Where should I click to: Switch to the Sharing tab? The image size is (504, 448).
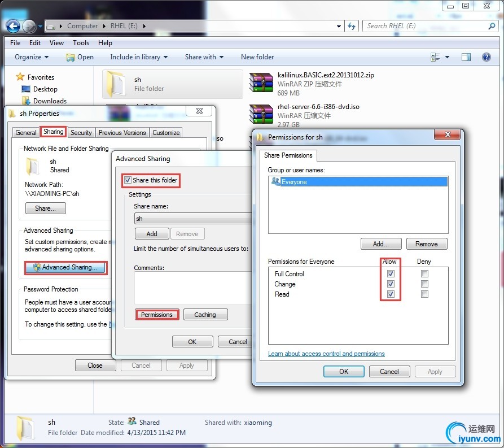tap(54, 132)
